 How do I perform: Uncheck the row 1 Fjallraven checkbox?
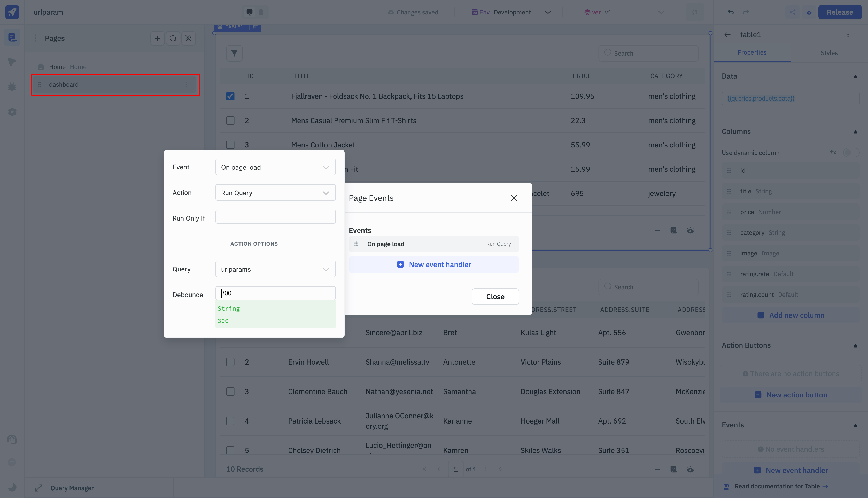pyautogui.click(x=230, y=96)
